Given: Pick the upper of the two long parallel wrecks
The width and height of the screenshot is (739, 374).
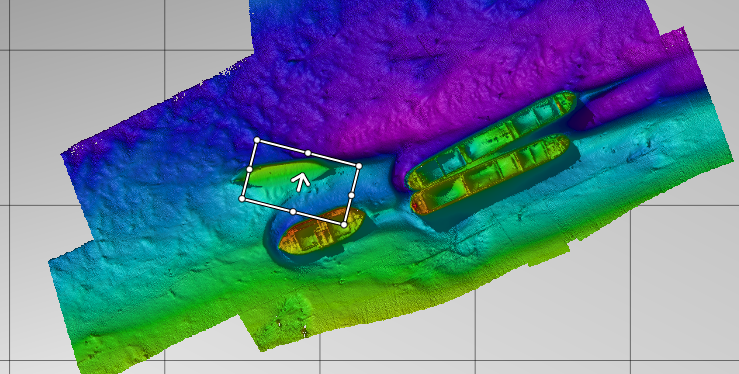Looking at the screenshot, I should (x=490, y=140).
